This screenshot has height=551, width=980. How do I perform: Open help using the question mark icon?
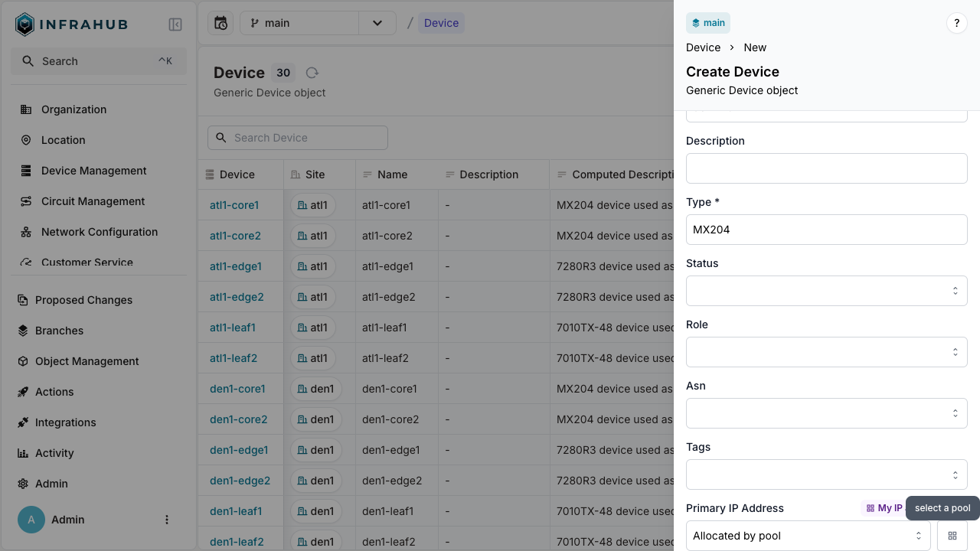coord(956,23)
